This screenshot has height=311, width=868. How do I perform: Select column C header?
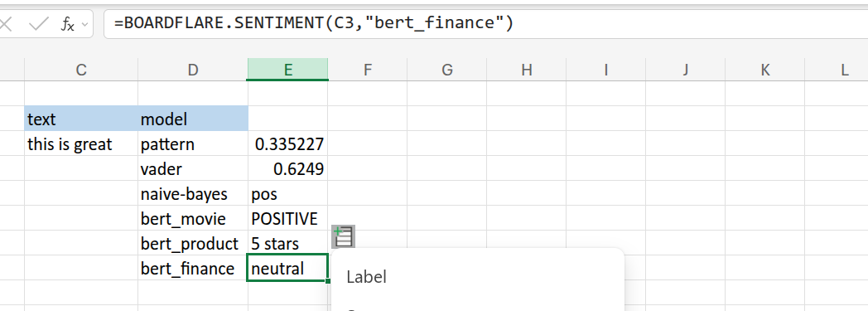coord(81,70)
